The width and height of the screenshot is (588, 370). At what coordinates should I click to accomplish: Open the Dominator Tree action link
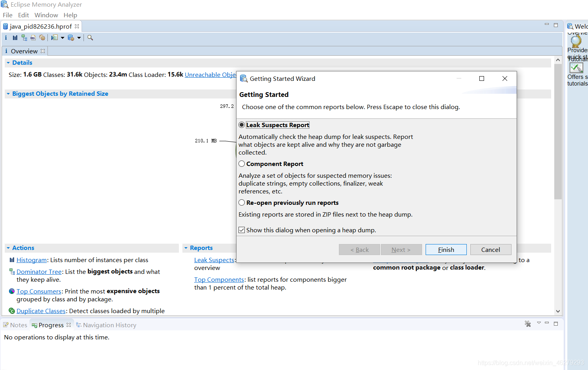pyautogui.click(x=39, y=272)
